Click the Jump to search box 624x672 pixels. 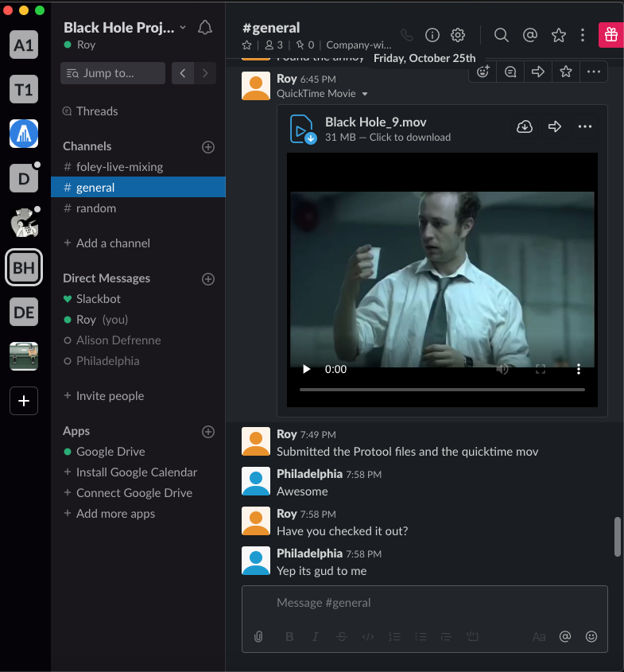point(113,73)
